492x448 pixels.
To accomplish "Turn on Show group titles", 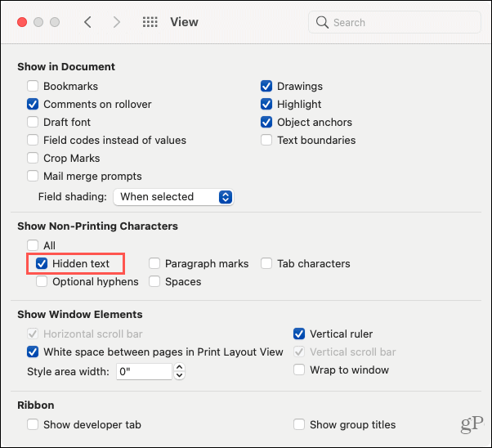I will tap(299, 424).
